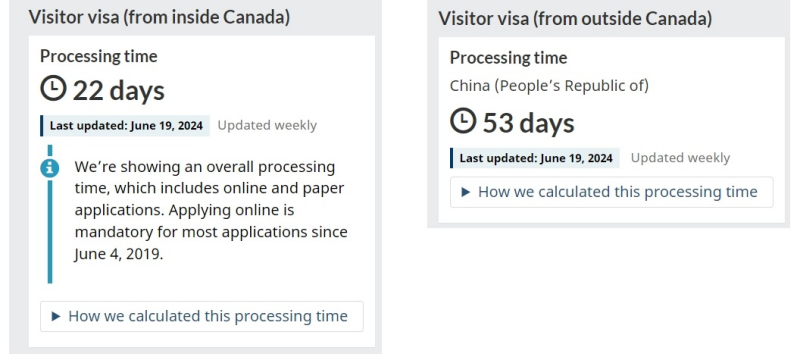Click 'Updated weekly' text in outside Canada card
The width and height of the screenshot is (800, 360).
(x=680, y=158)
